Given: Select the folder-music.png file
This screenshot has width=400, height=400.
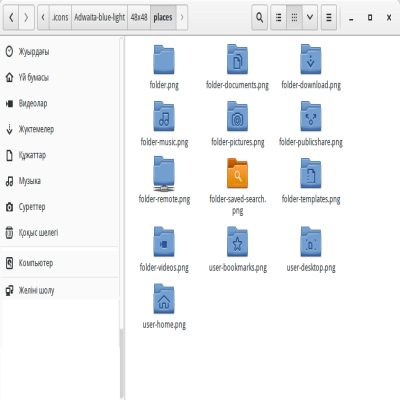Looking at the screenshot, I should [x=164, y=124].
